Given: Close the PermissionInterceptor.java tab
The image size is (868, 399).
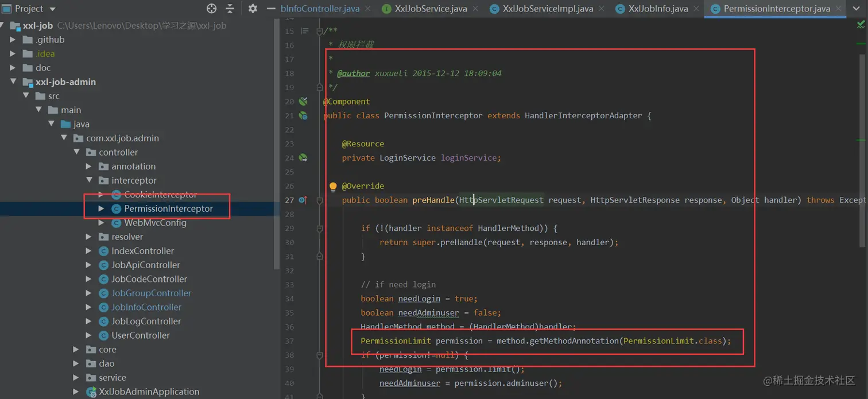Looking at the screenshot, I should (839, 9).
